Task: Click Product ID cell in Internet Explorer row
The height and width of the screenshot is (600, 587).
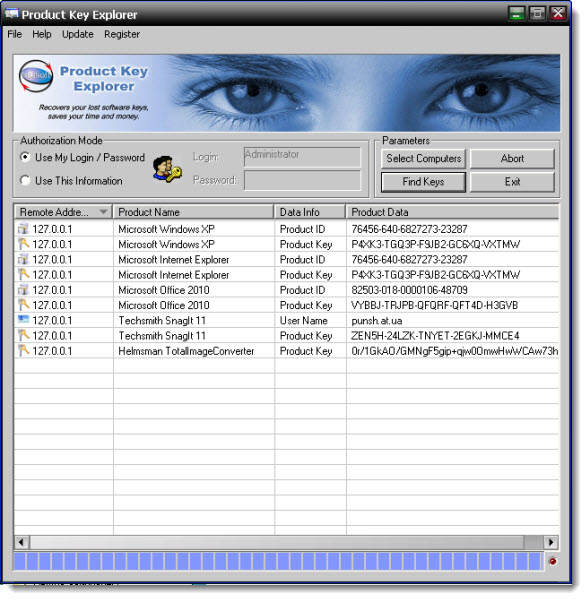Action: click(302, 259)
